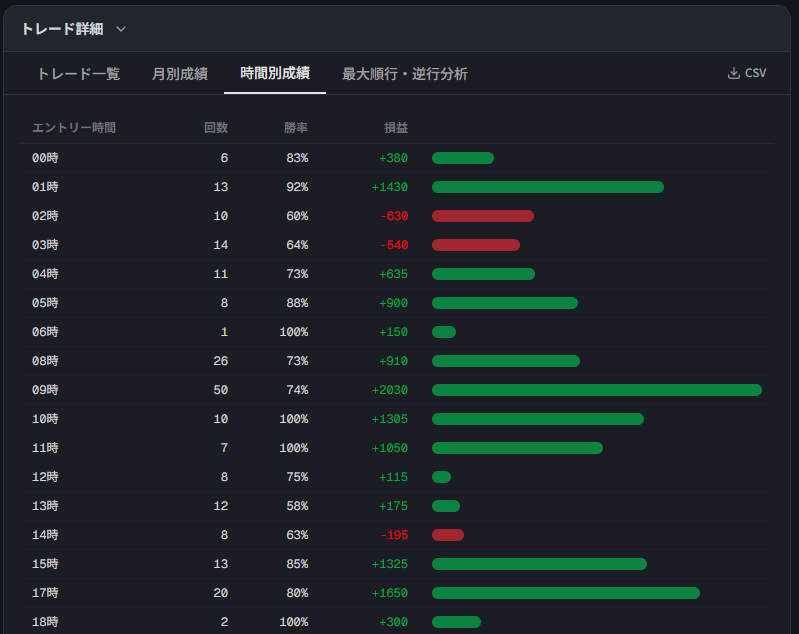Select the 13時 row label
799x634 pixels.
45,507
